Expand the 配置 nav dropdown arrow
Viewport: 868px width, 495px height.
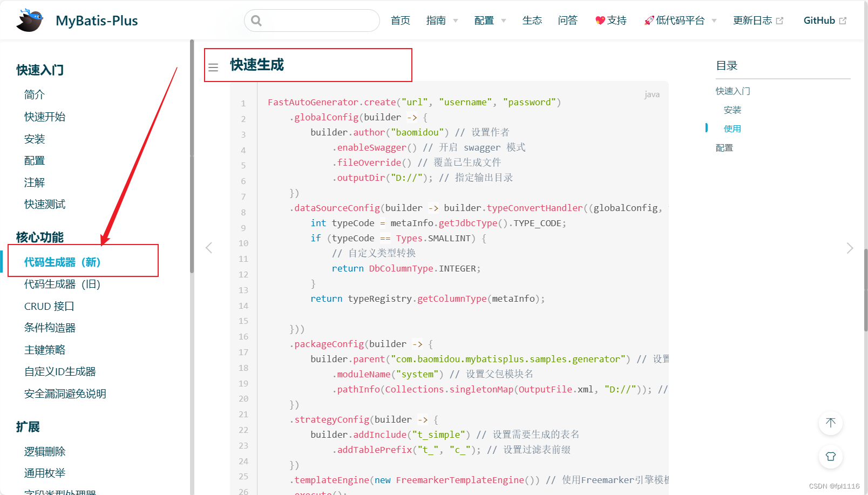click(504, 21)
